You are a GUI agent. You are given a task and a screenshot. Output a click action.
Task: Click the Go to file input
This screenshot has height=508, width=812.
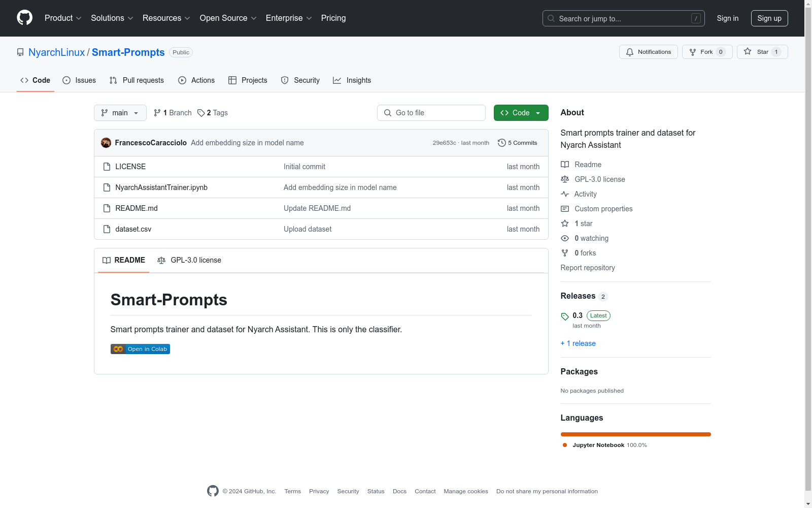(x=431, y=113)
